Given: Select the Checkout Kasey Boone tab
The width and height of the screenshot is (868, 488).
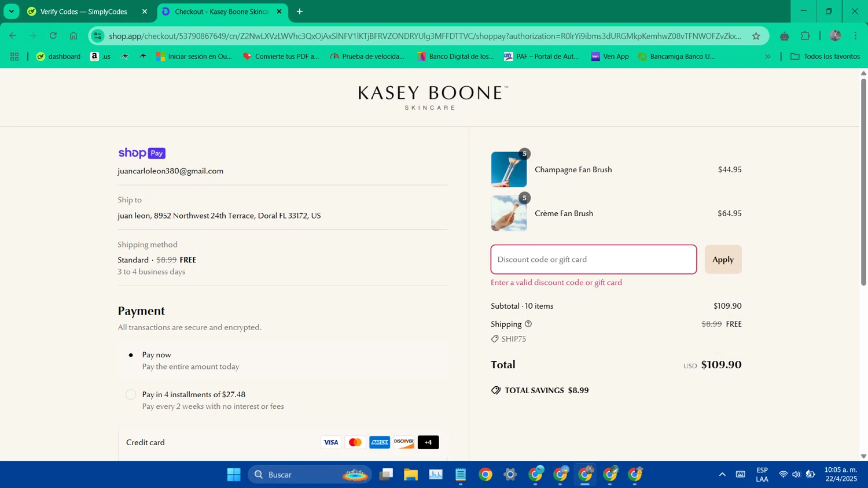Looking at the screenshot, I should [222, 12].
